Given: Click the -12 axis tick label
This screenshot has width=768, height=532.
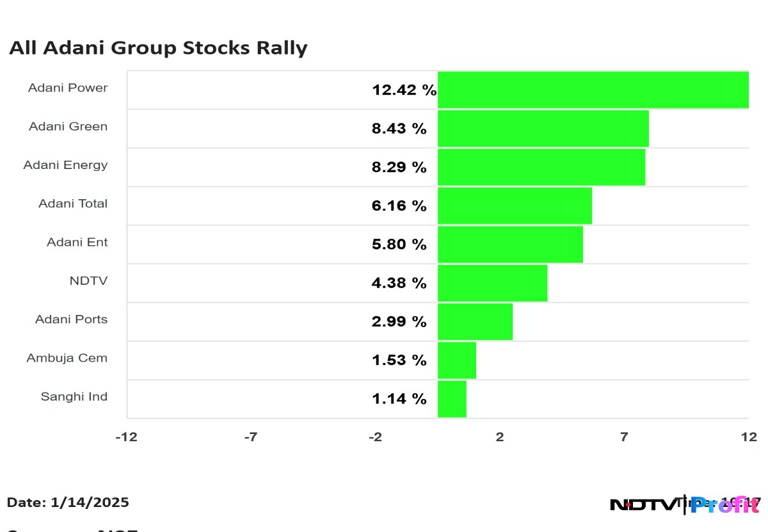Looking at the screenshot, I should (x=127, y=437).
